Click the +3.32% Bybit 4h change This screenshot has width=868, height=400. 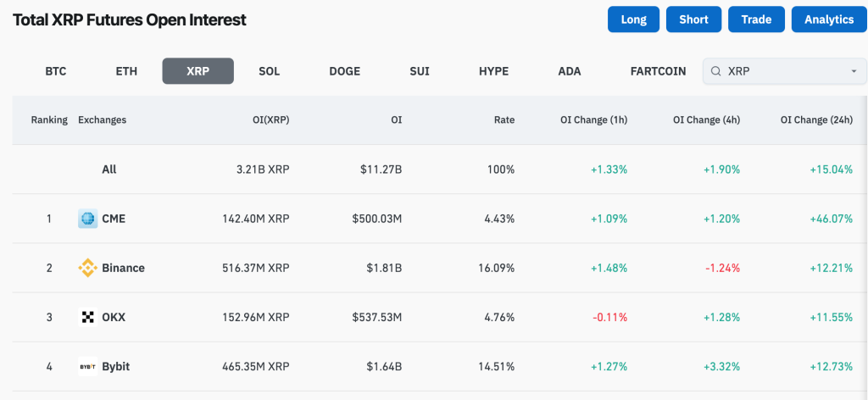point(721,366)
